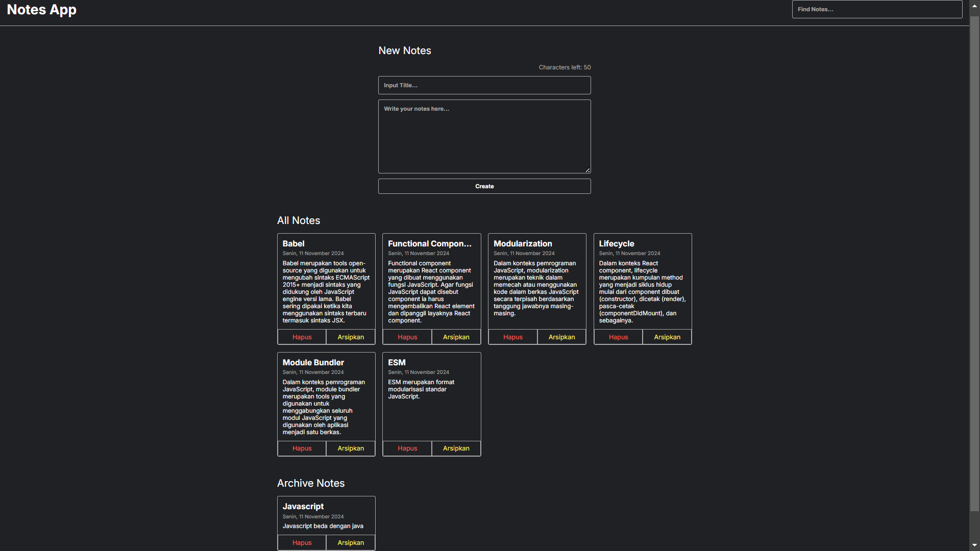Screen dimensions: 980x551
Task: Delete the Modularization note
Action: coord(512,337)
